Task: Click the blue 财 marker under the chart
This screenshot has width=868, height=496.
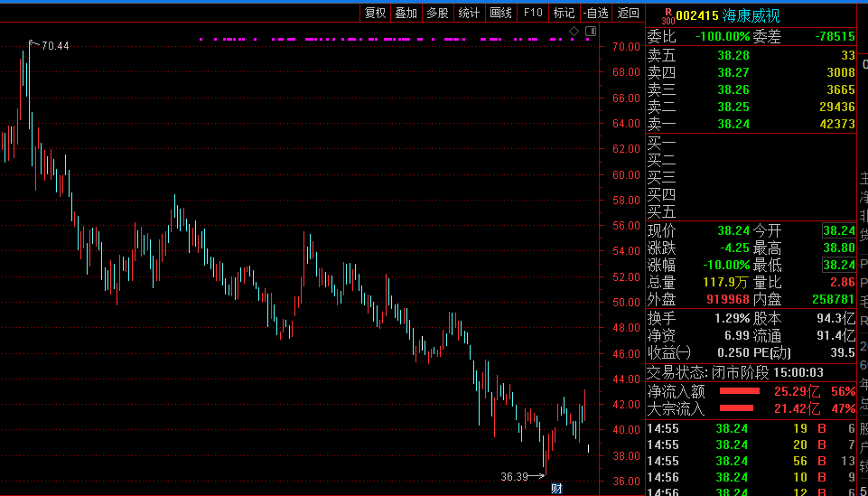Action: coord(556,489)
